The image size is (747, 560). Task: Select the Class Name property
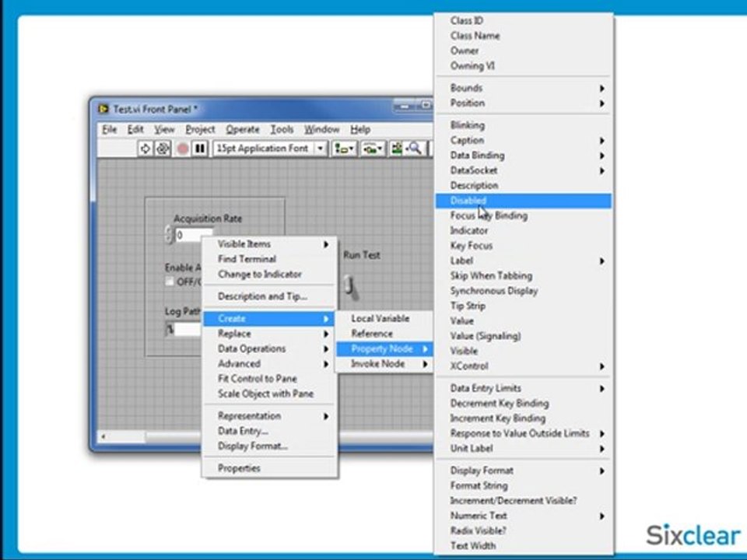524,36
